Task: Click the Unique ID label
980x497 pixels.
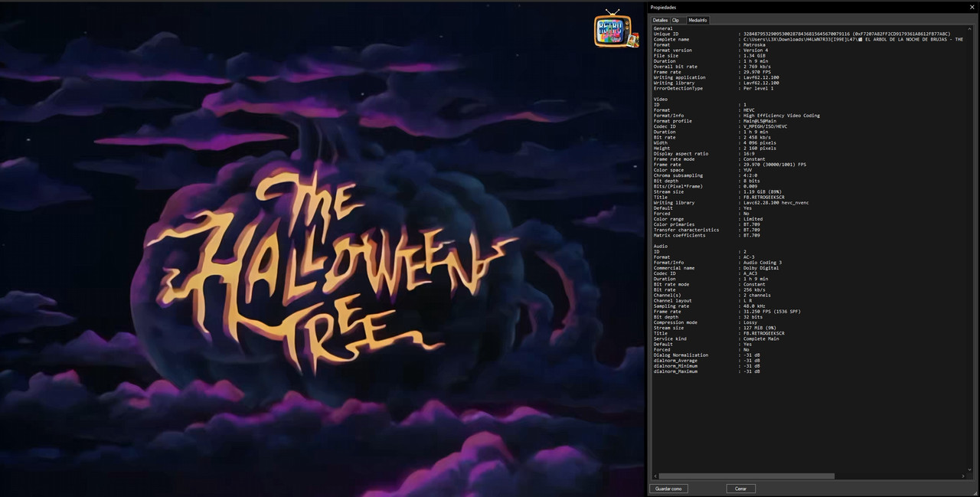Action: (x=666, y=34)
